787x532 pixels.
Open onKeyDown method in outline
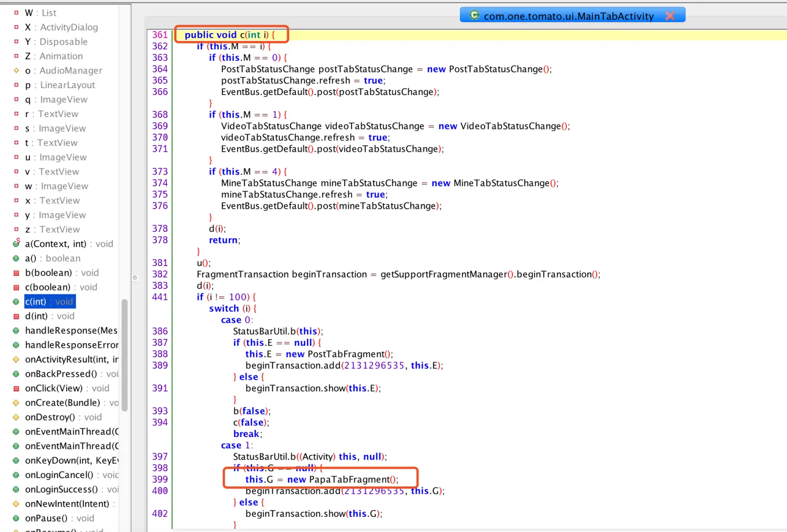[x=71, y=460]
